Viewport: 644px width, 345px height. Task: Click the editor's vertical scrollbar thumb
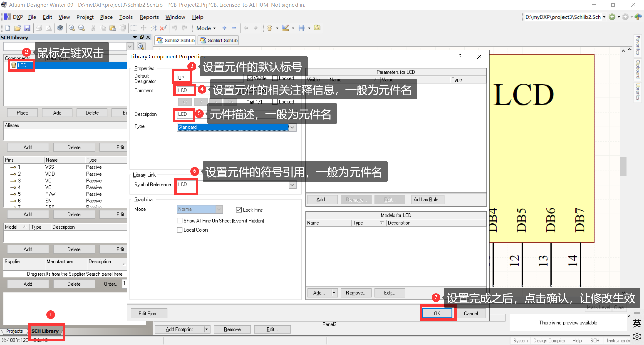(623, 166)
